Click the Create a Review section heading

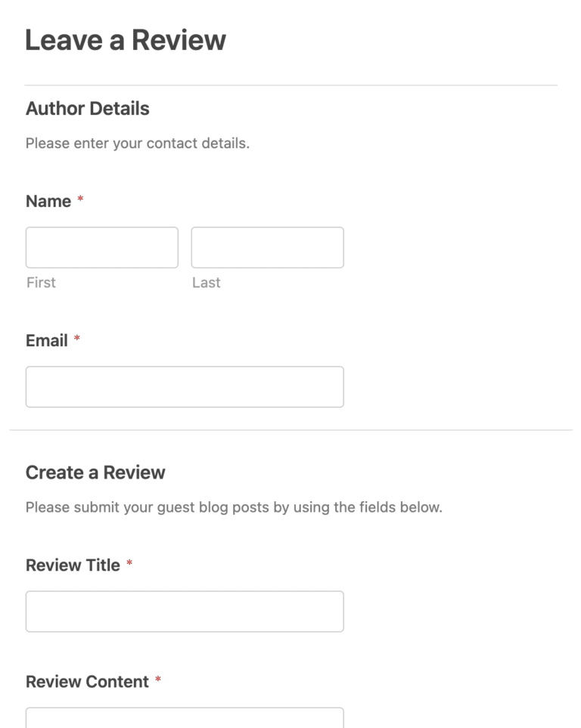pyautogui.click(x=95, y=472)
